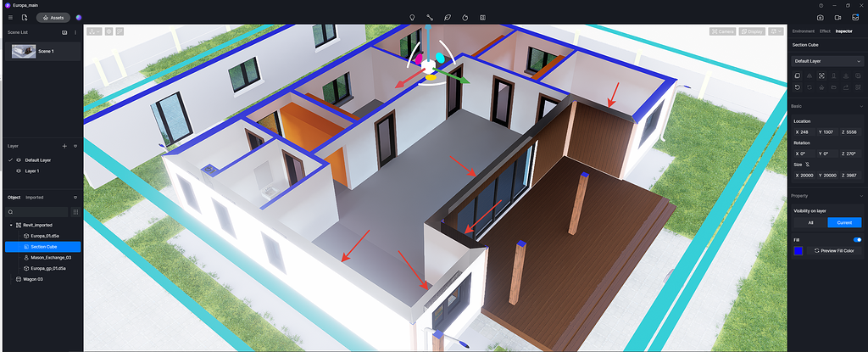The width and height of the screenshot is (868, 352).
Task: Collapse the Property section
Action: [861, 196]
